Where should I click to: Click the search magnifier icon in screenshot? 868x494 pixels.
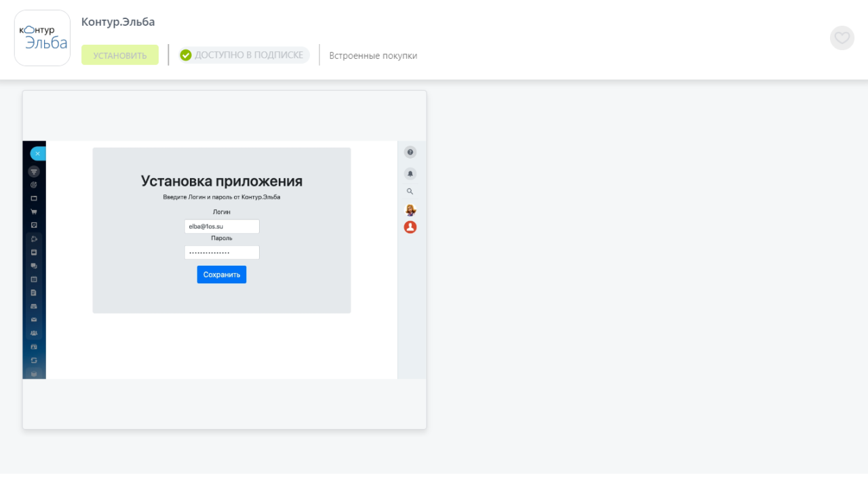[410, 192]
